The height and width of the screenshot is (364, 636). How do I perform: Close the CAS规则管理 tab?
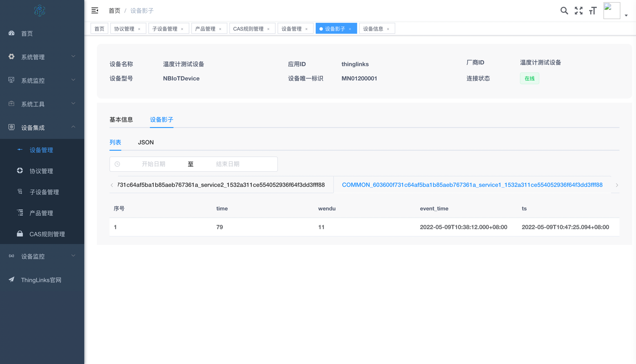point(269,29)
